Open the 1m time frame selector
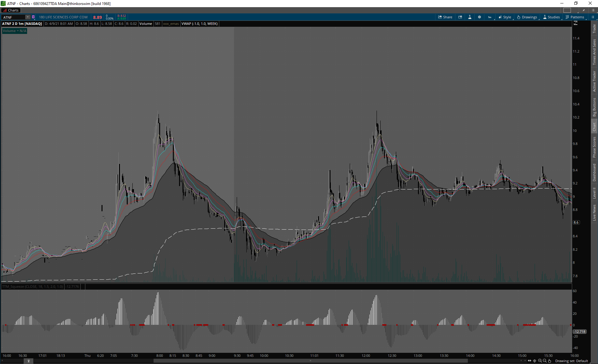This screenshot has height=364, width=598. point(490,17)
